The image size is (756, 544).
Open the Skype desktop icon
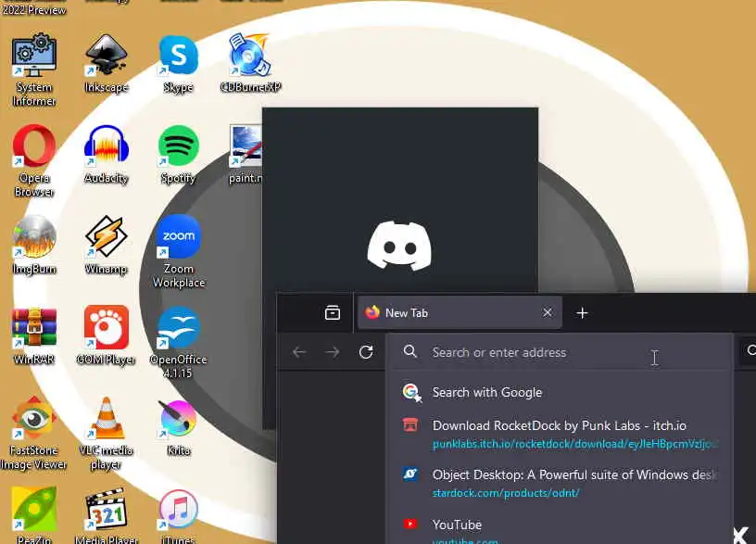(179, 64)
